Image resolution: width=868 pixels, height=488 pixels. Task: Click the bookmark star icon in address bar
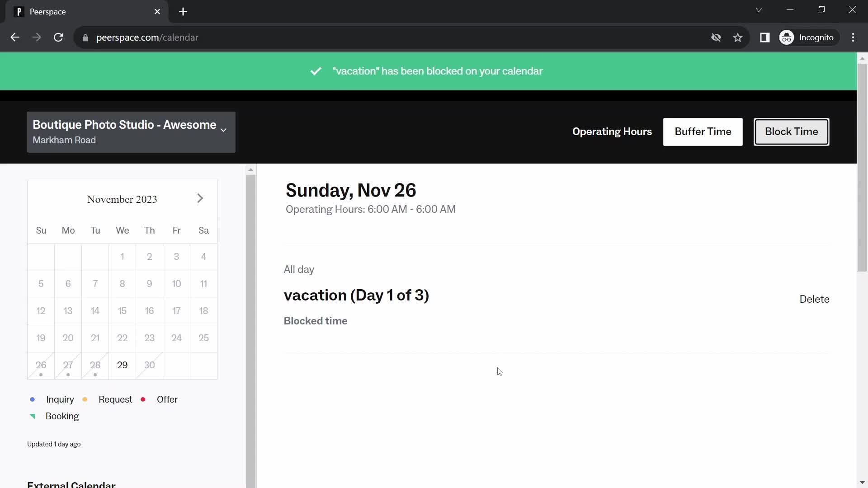(739, 37)
